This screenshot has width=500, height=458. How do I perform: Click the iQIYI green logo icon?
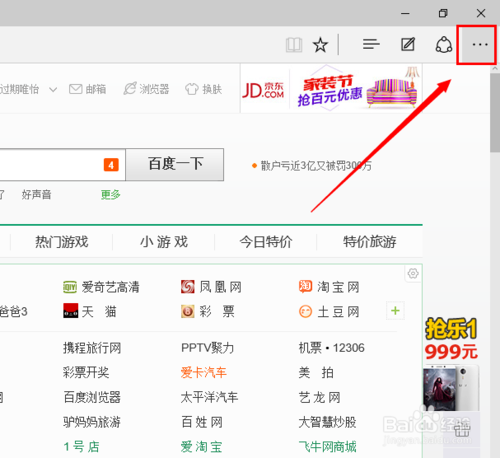click(70, 287)
